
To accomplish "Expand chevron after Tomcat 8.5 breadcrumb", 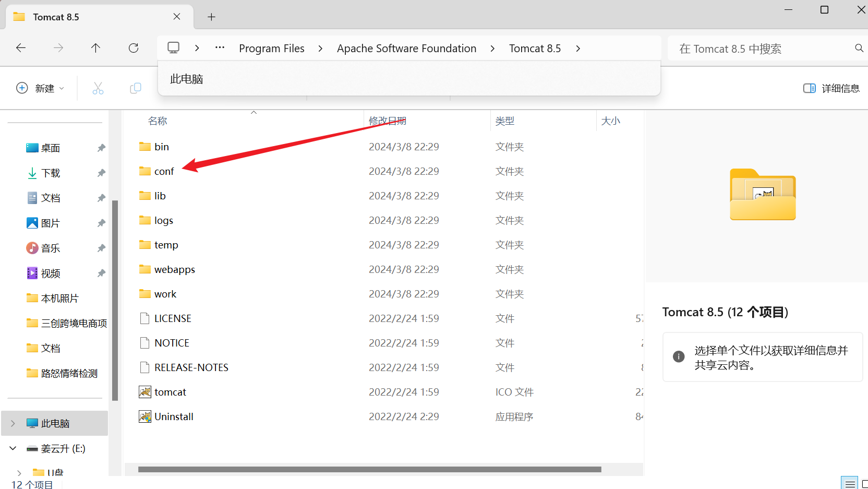I will 578,49.
